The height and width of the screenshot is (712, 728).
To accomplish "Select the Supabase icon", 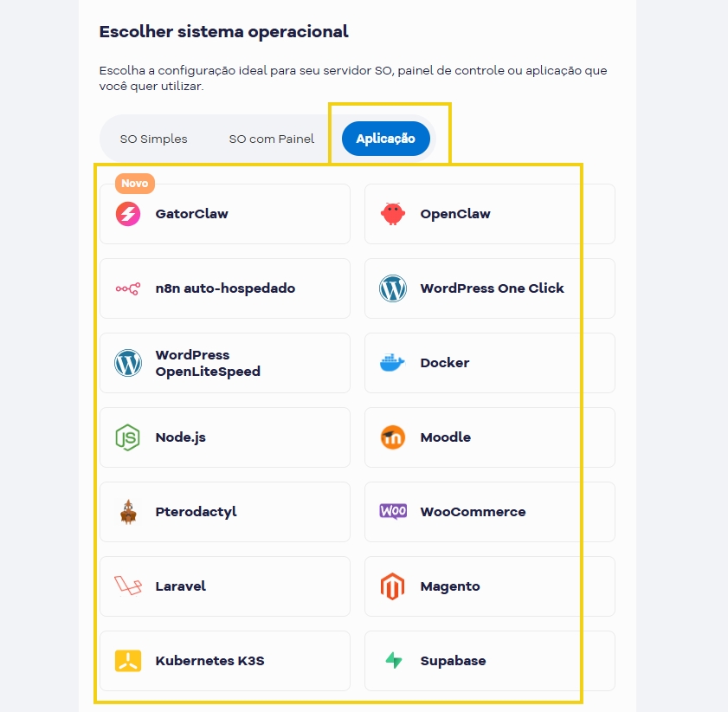I will (x=392, y=660).
